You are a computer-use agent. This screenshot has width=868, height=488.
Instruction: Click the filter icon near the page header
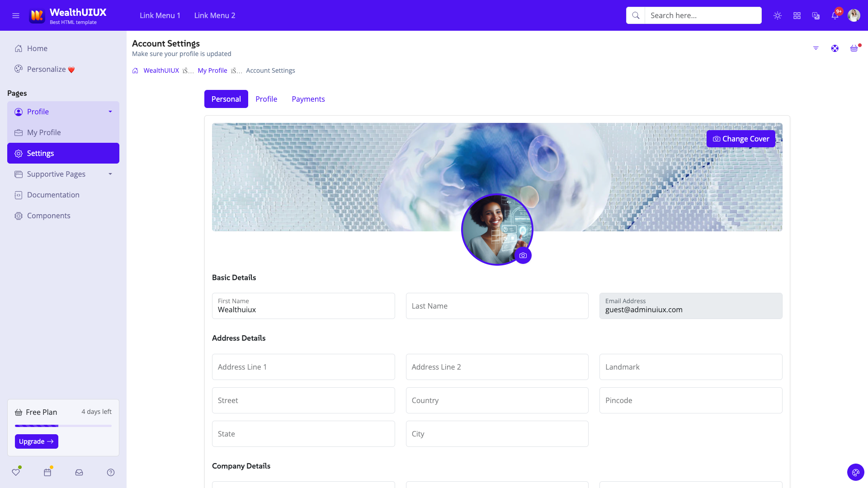(x=816, y=48)
